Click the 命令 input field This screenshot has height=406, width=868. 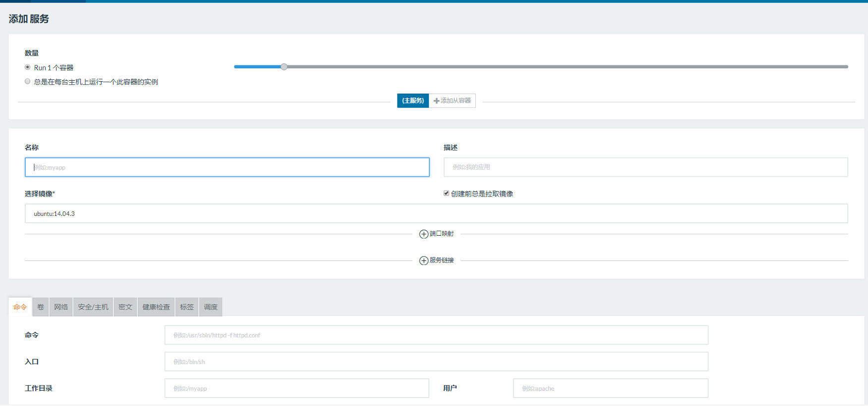click(x=436, y=335)
